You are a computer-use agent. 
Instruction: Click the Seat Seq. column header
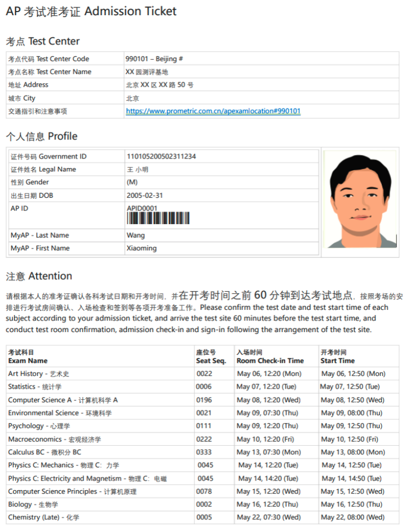(211, 361)
